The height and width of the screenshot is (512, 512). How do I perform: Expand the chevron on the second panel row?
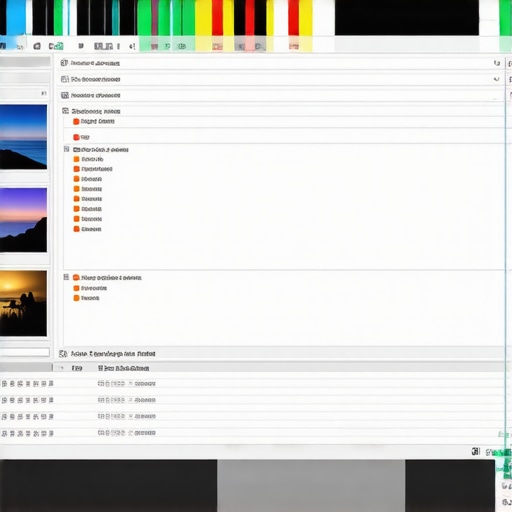pos(497,79)
